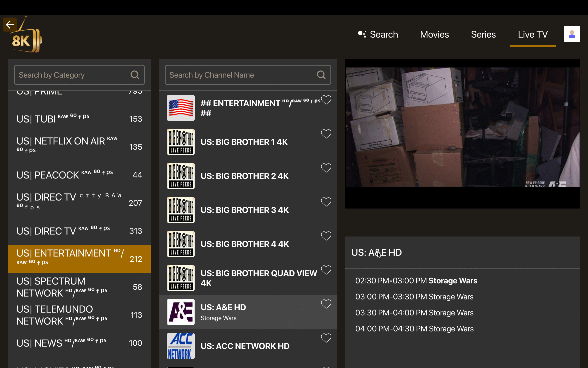Focus the Search by Category field

pyautogui.click(x=79, y=75)
